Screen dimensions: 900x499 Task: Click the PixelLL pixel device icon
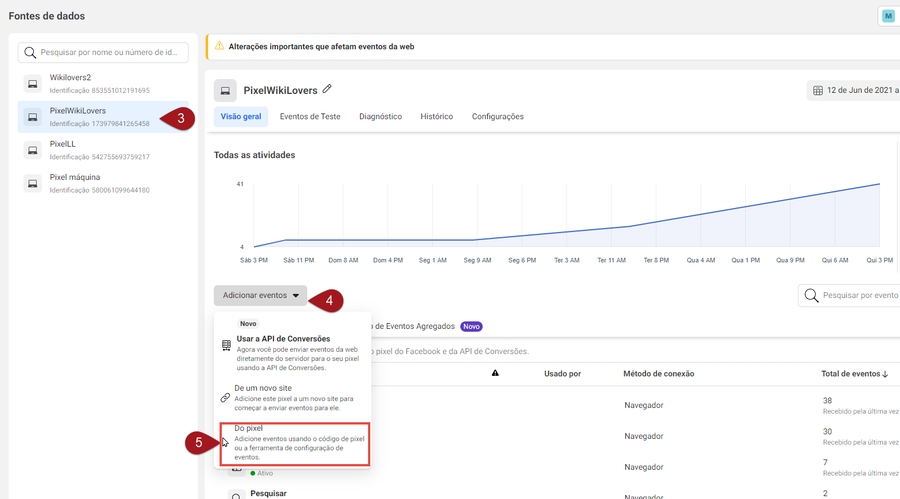pos(32,150)
